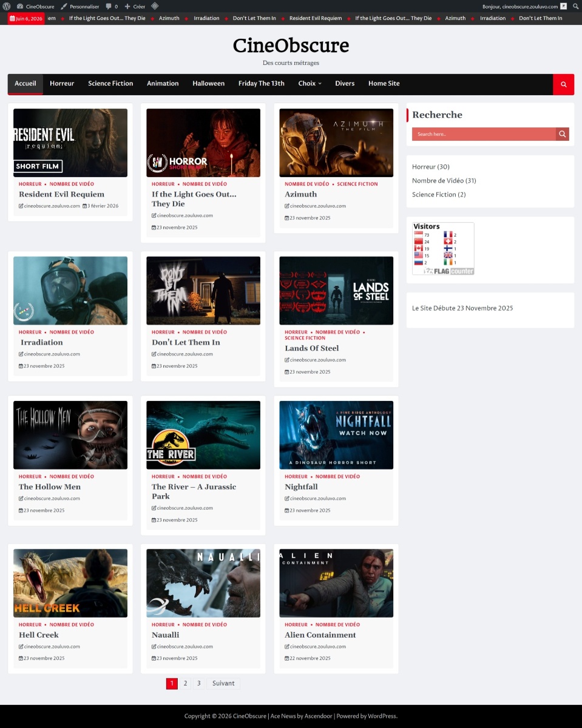This screenshot has width=582, height=728.
Task: Open the comments bubble in admin bar
Action: [x=112, y=6]
